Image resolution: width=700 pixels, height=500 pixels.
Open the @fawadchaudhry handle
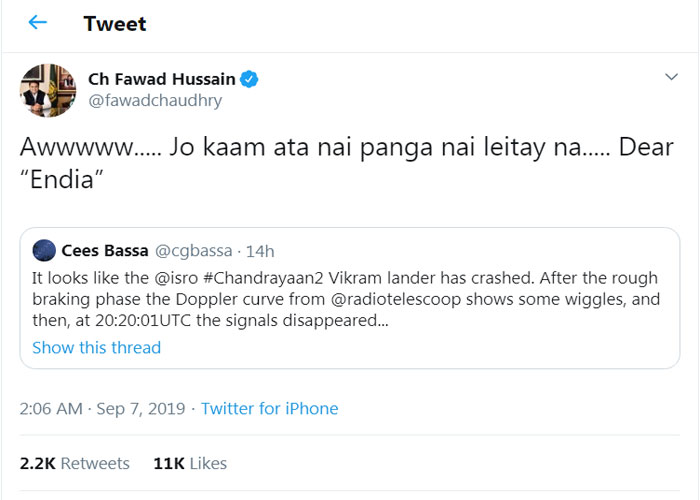click(155, 100)
